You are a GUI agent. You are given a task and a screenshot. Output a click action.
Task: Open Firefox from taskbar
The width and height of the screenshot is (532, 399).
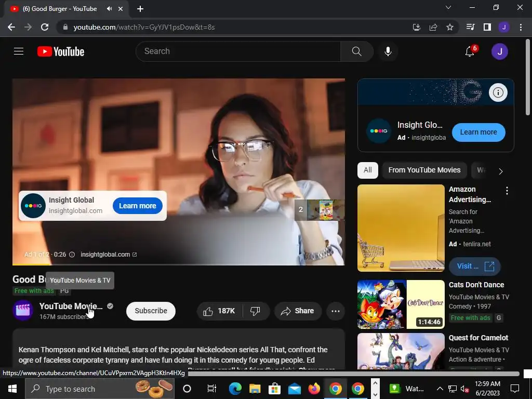(x=314, y=389)
